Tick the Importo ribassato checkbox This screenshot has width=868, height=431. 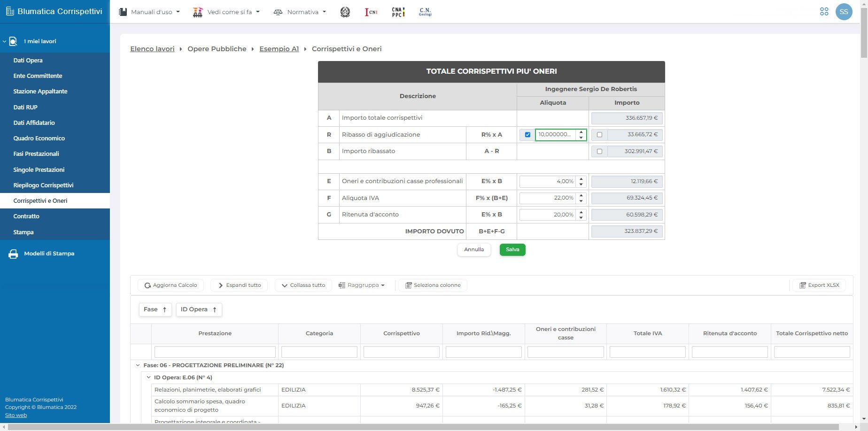click(599, 151)
